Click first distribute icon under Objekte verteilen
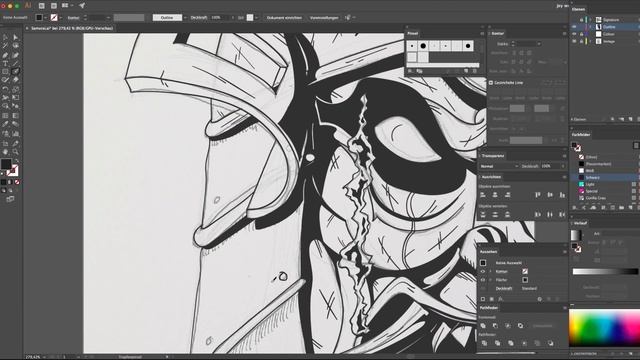The image size is (640, 360). tap(483, 214)
